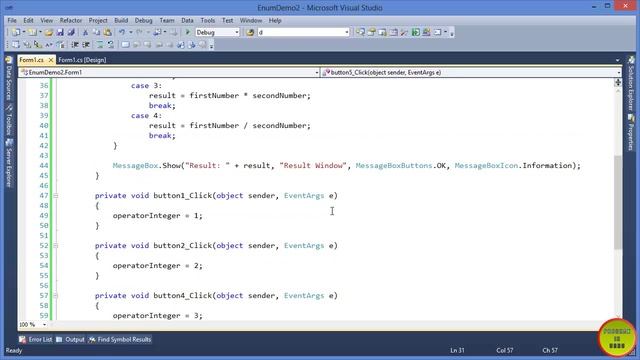Click the Cut scissors icon
This screenshot has height=360, width=640.
tap(85, 32)
